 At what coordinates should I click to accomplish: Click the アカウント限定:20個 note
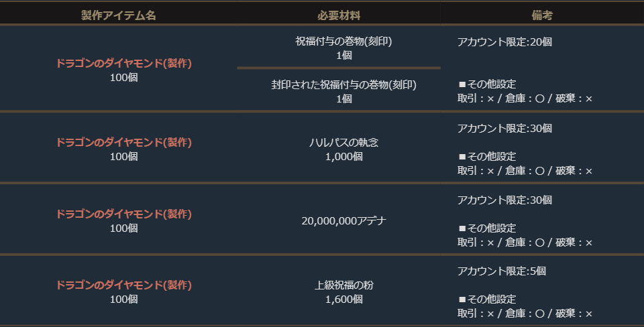[x=504, y=42]
